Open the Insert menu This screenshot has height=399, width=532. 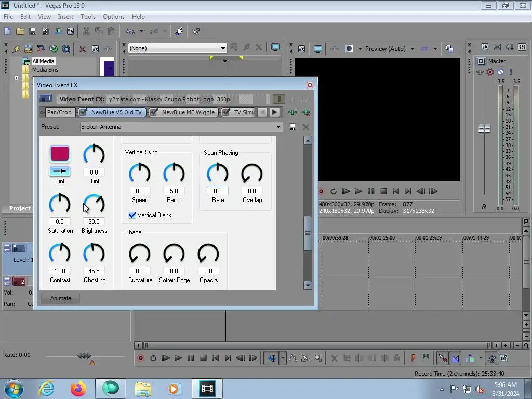[65, 16]
